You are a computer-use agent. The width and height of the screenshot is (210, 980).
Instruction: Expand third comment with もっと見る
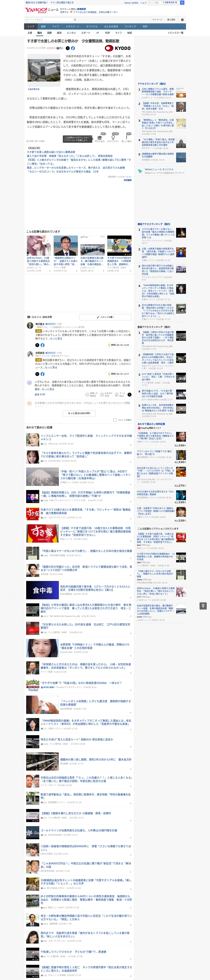tap(48, 389)
